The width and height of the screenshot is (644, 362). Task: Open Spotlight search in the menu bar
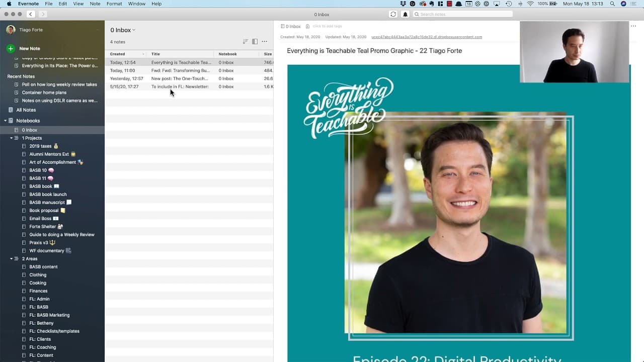(x=612, y=4)
